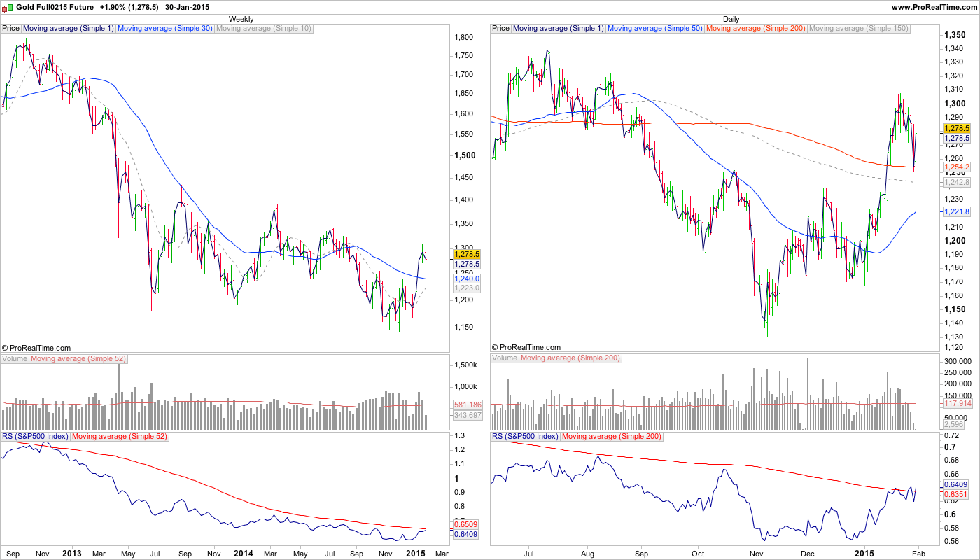Click the Volume legend in Weekly panel

point(15,358)
